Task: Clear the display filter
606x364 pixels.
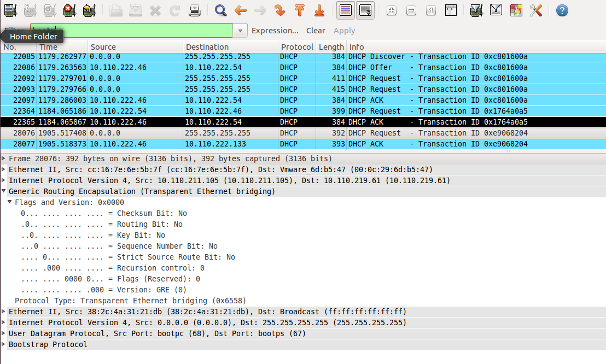Action: [316, 31]
